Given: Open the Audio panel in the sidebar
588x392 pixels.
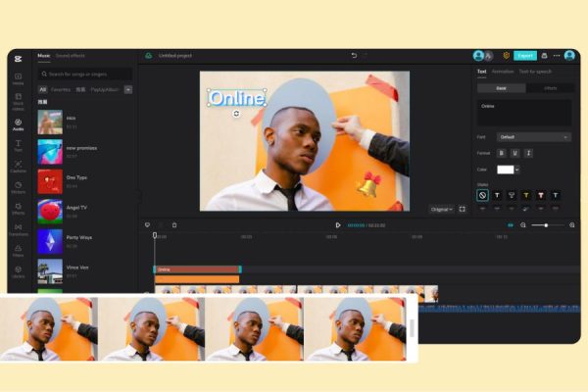Looking at the screenshot, I should pyautogui.click(x=19, y=124).
